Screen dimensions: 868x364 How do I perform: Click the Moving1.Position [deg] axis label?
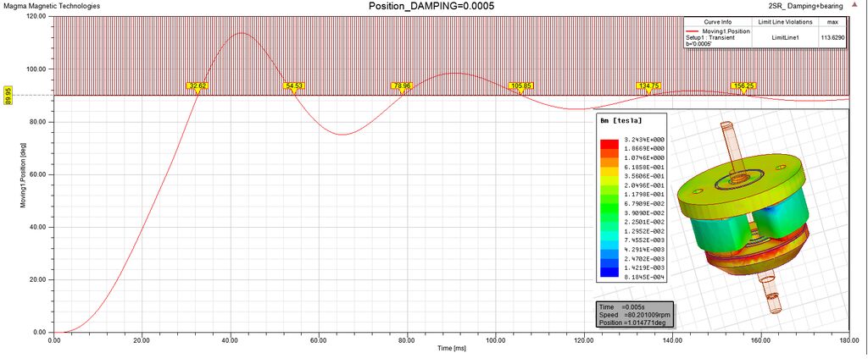[x=24, y=174]
